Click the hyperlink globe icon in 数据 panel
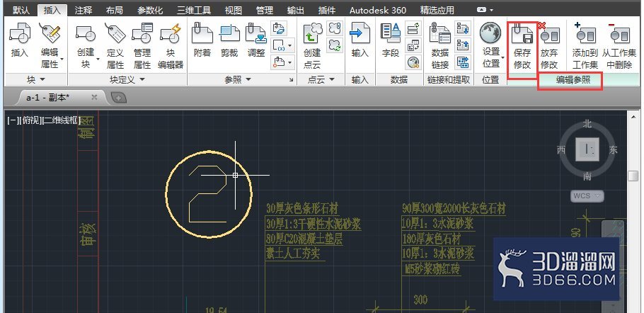The image size is (644, 313). click(413, 62)
